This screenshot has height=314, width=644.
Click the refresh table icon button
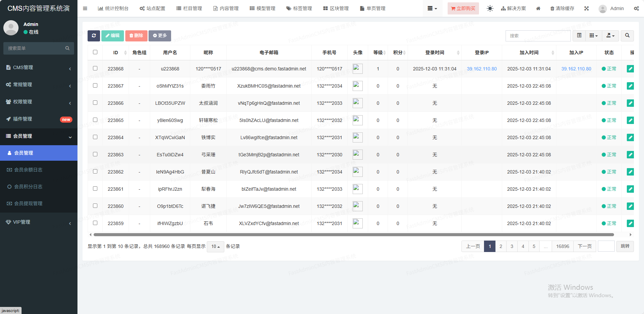94,36
